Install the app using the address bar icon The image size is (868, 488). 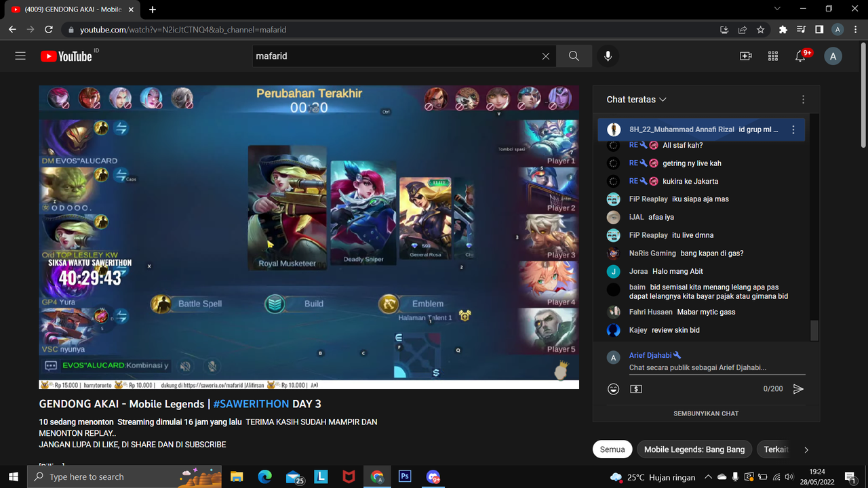coord(724,30)
